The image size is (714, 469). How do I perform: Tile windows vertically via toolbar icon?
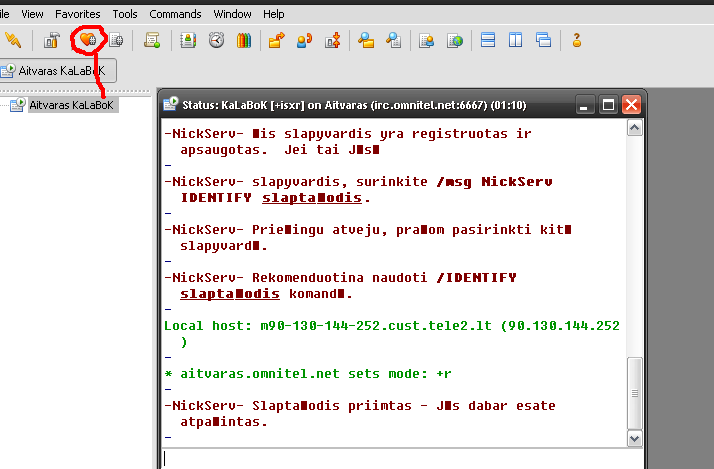[x=515, y=41]
